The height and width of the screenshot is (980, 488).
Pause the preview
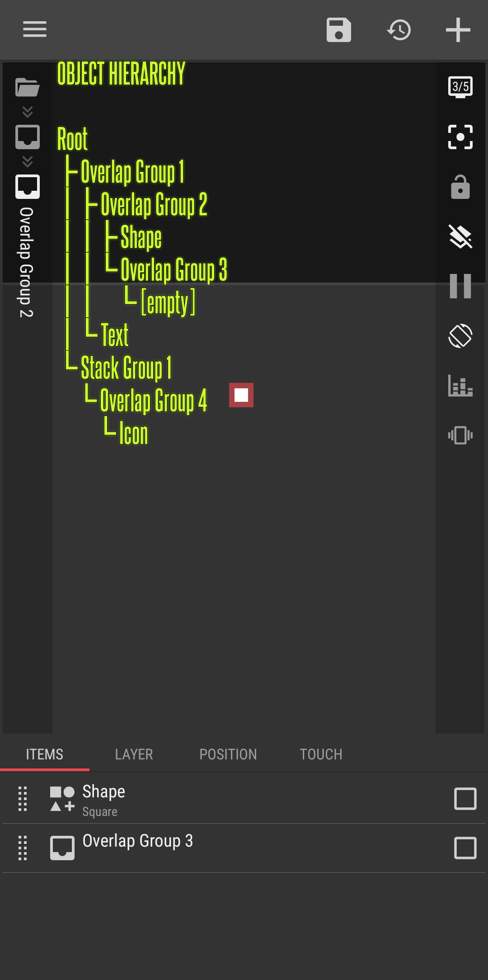[x=460, y=286]
